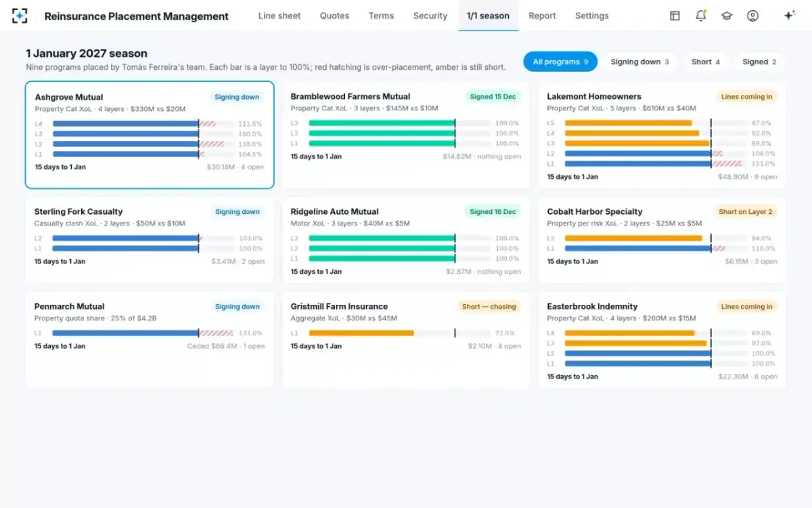
Task: Click Lakemont Homeowners L5 bar at 87.0%
Action: point(656,123)
